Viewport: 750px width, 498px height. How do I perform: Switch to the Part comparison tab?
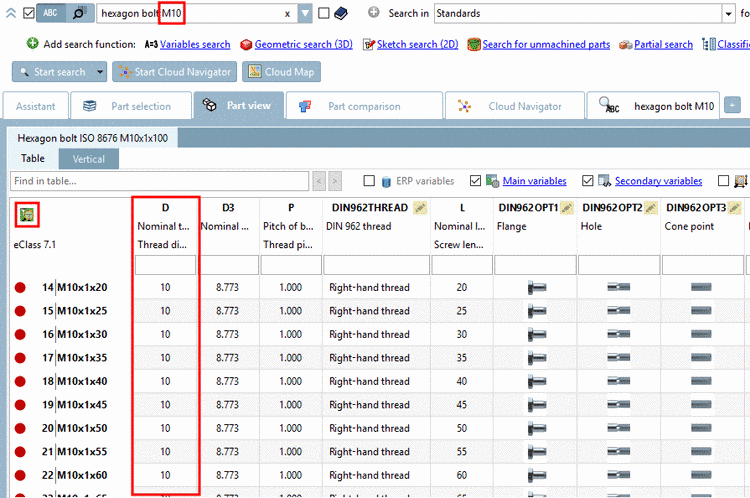point(364,106)
